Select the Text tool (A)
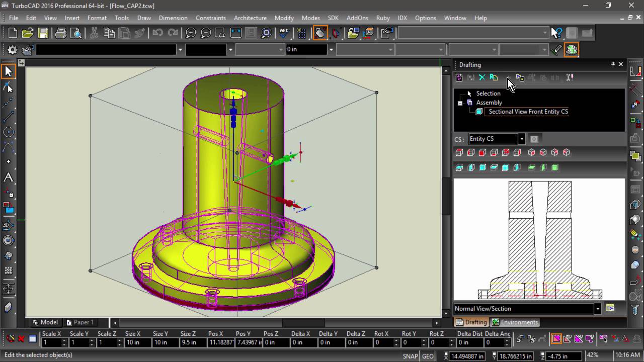The width and height of the screenshot is (644, 362). 8,177
